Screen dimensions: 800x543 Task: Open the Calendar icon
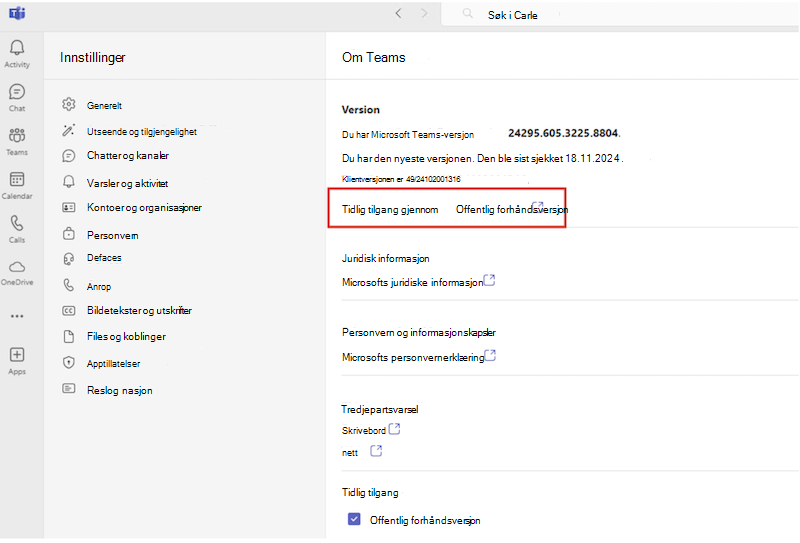17,179
